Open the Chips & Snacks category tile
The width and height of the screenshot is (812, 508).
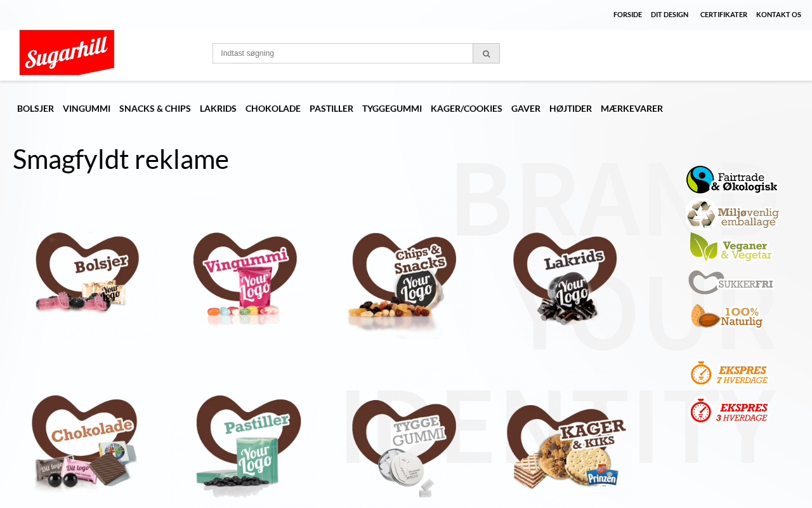tap(402, 283)
